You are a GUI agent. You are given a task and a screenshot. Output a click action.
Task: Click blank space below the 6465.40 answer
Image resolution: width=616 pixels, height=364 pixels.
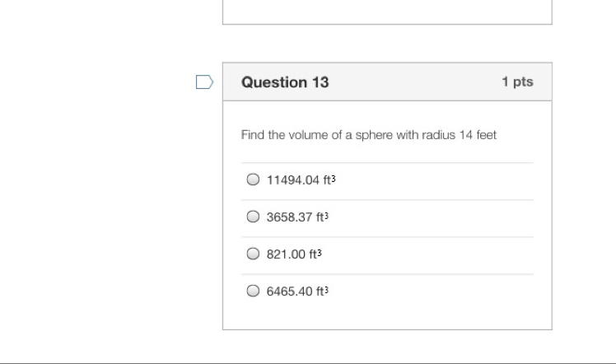tap(387, 318)
